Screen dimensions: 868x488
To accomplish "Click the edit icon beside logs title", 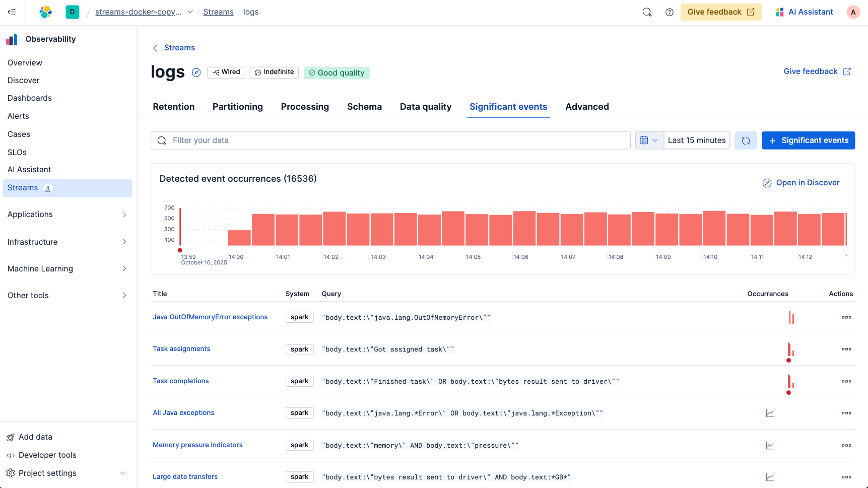I will tap(196, 73).
